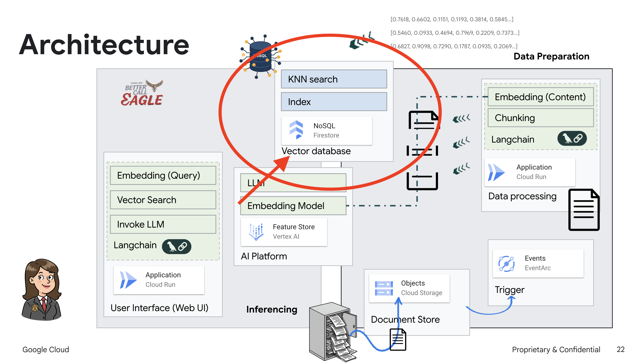Image resolution: width=637 pixels, height=364 pixels.
Task: Click the Cloud Run icon under Data processing
Action: pyautogui.click(x=496, y=172)
